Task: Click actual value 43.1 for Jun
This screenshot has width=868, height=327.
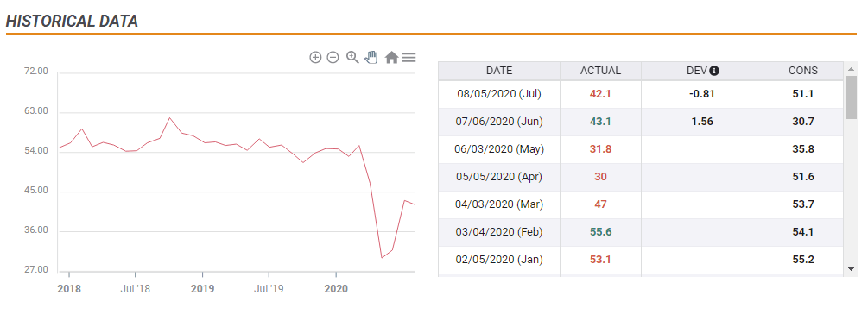Action: 600,122
